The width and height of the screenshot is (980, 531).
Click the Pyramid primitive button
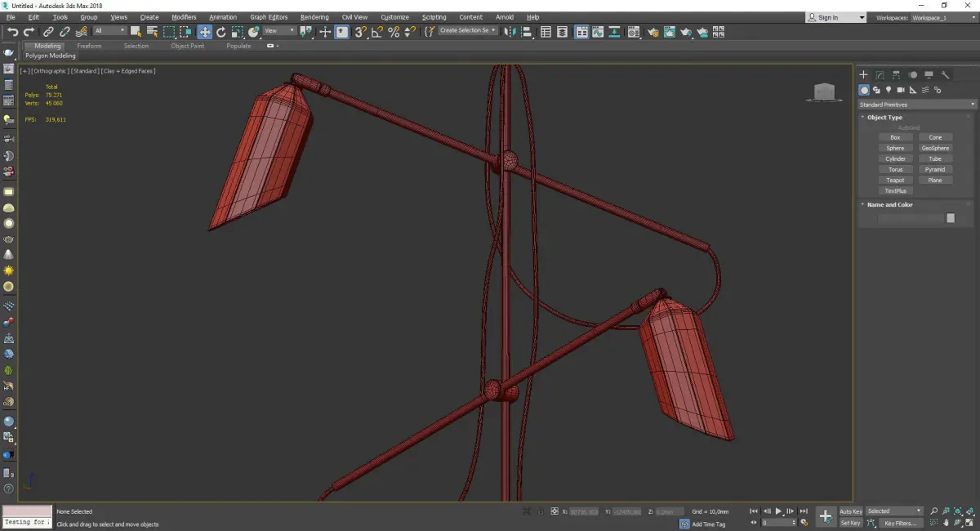click(x=935, y=170)
